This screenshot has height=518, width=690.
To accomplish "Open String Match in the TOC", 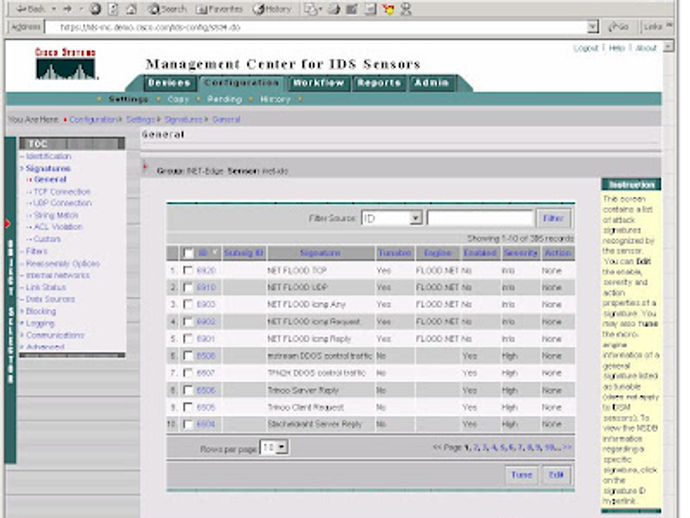I will click(x=56, y=215).
